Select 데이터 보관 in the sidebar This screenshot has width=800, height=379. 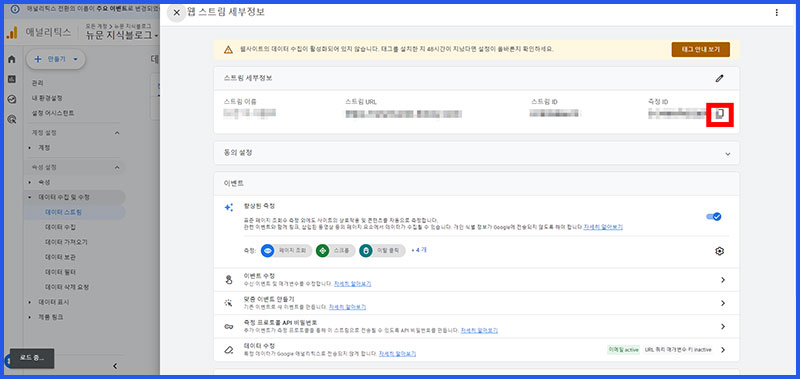point(60,257)
